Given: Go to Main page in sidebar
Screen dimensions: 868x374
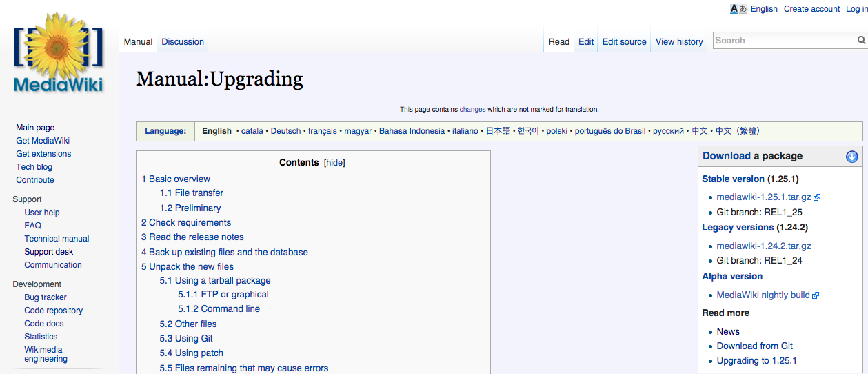Looking at the screenshot, I should 35,128.
